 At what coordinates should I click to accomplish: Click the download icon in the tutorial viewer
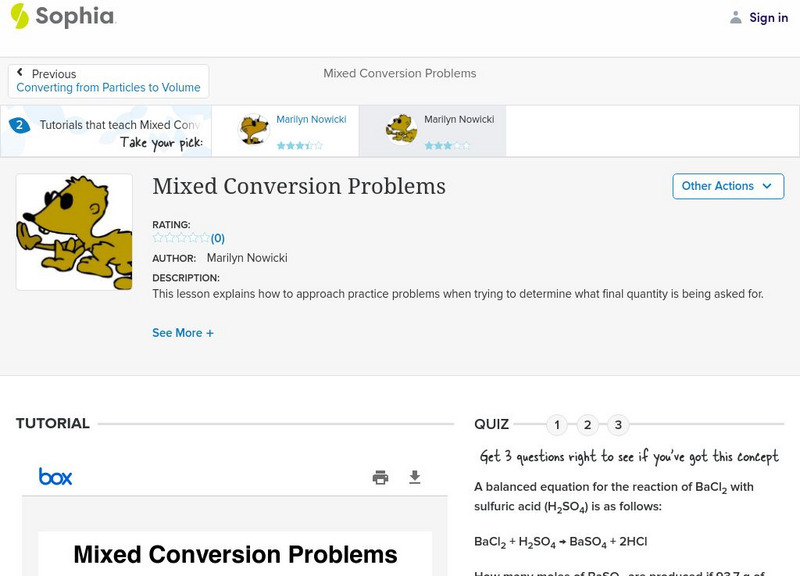[x=416, y=478]
